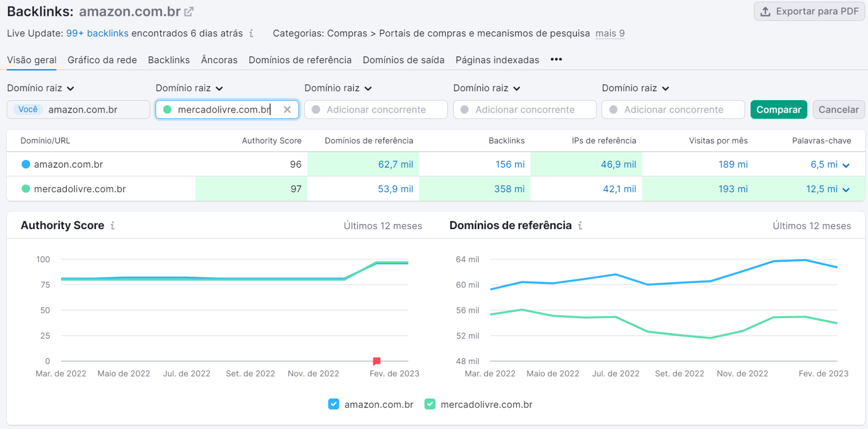This screenshot has height=429, width=868.
Task: Open Páginas indexadas tab
Action: click(497, 60)
